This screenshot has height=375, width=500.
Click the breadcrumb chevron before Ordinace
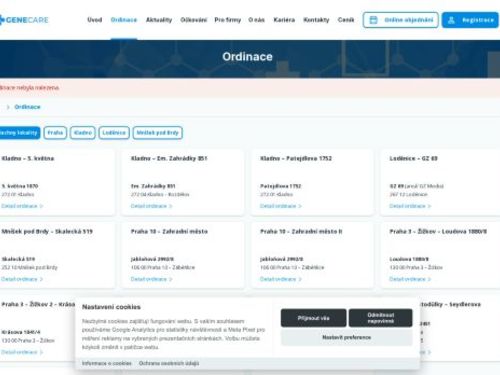8,107
